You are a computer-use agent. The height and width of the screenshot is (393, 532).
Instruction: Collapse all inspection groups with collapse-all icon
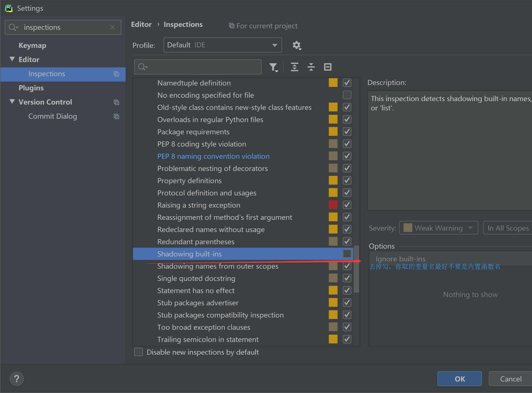click(311, 67)
